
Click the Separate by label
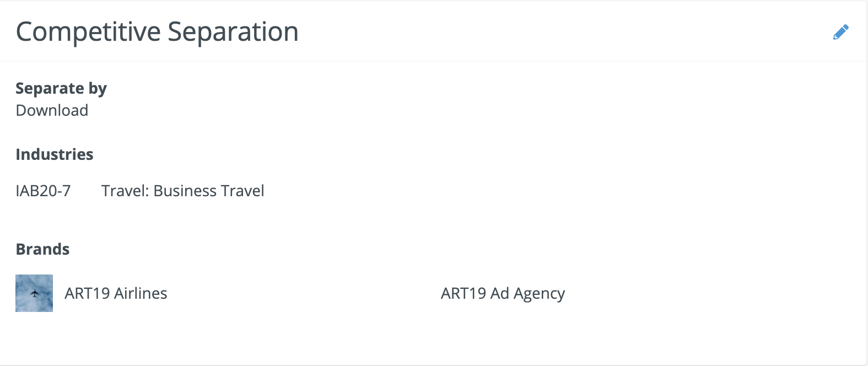(x=61, y=88)
